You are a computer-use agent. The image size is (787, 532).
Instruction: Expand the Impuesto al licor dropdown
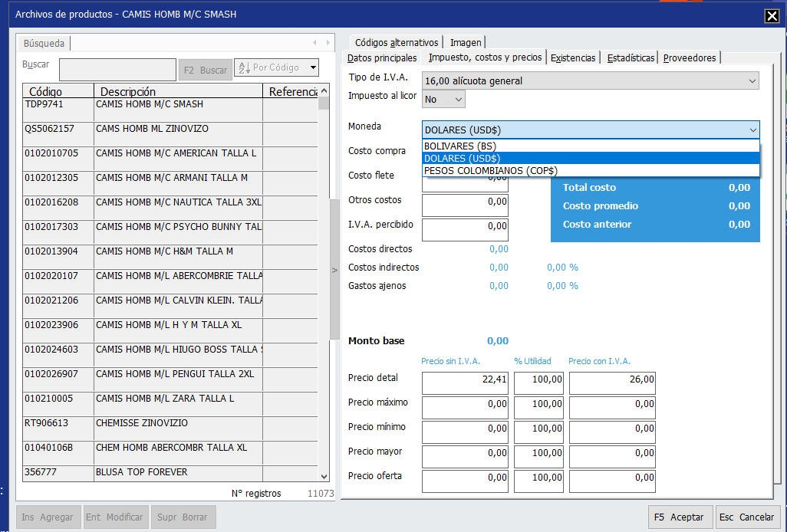(x=444, y=99)
